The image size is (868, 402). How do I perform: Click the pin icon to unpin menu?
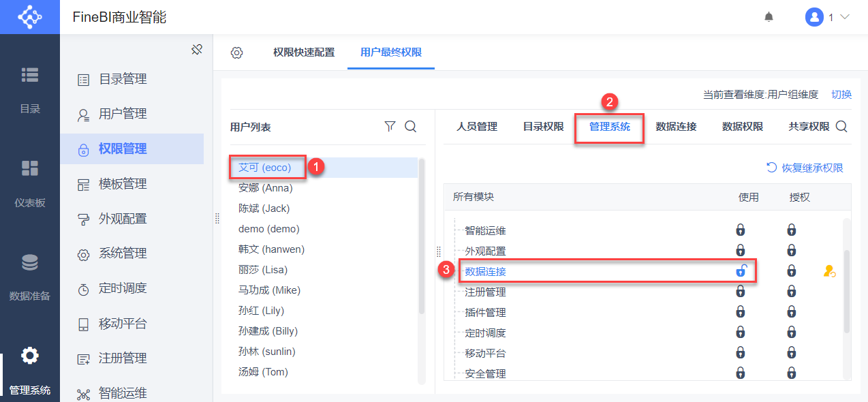(x=197, y=50)
